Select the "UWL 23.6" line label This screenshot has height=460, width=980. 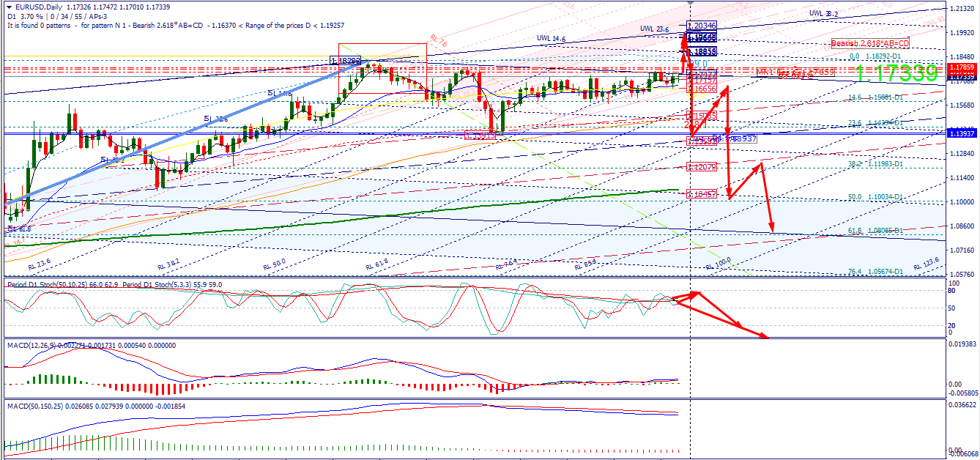(655, 29)
